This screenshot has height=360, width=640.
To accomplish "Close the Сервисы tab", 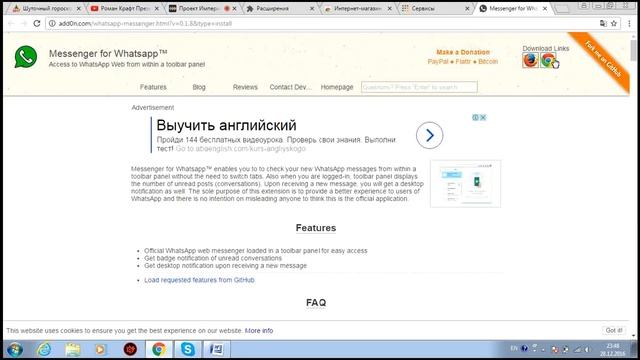I will (x=467, y=8).
